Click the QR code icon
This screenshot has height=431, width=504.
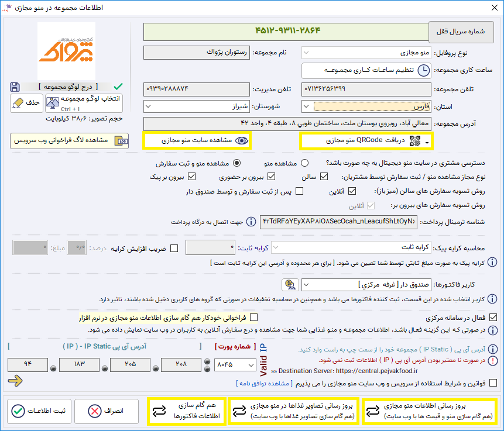[415, 141]
